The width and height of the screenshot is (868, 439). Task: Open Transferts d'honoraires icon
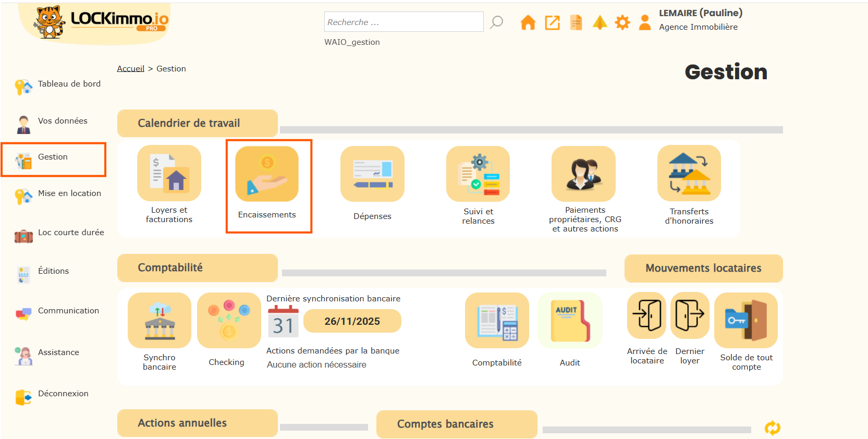(689, 174)
